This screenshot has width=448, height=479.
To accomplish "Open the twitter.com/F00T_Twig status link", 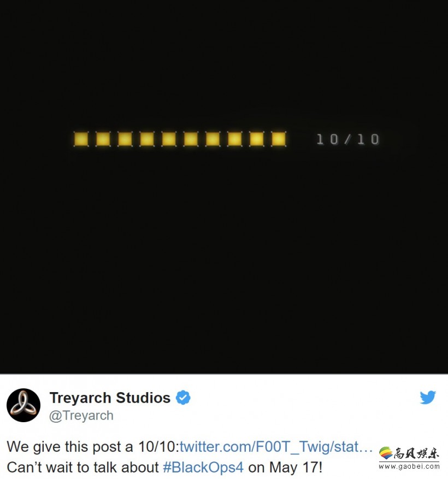I will click(x=276, y=447).
